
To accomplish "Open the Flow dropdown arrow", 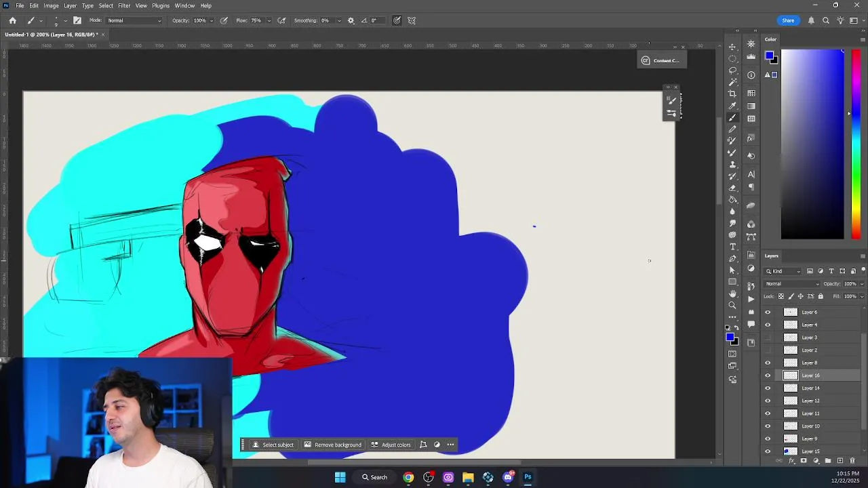I will click(x=268, y=20).
